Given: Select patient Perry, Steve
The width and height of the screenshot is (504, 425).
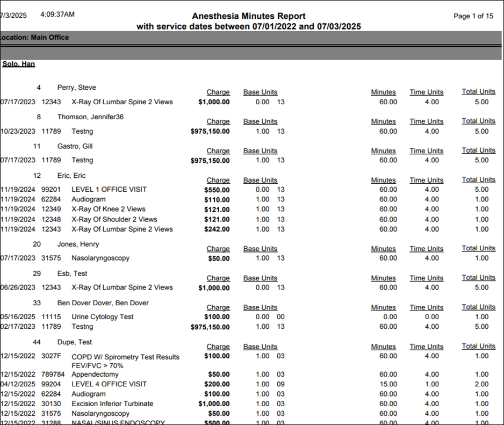Looking at the screenshot, I should pyautogui.click(x=76, y=88).
